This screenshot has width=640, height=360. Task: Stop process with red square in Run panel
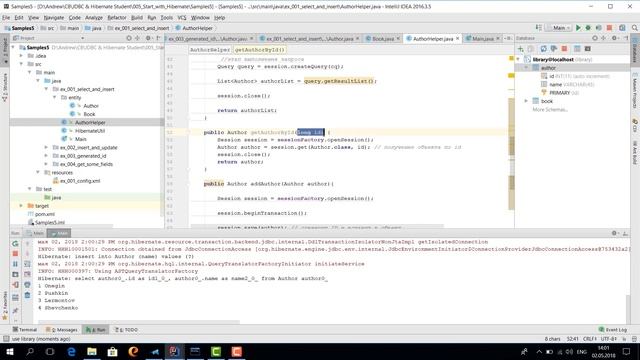pos(15,254)
